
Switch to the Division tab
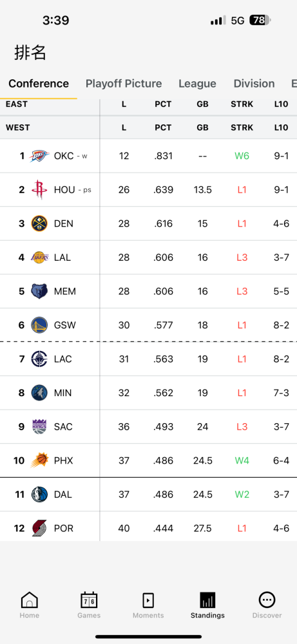(x=254, y=84)
